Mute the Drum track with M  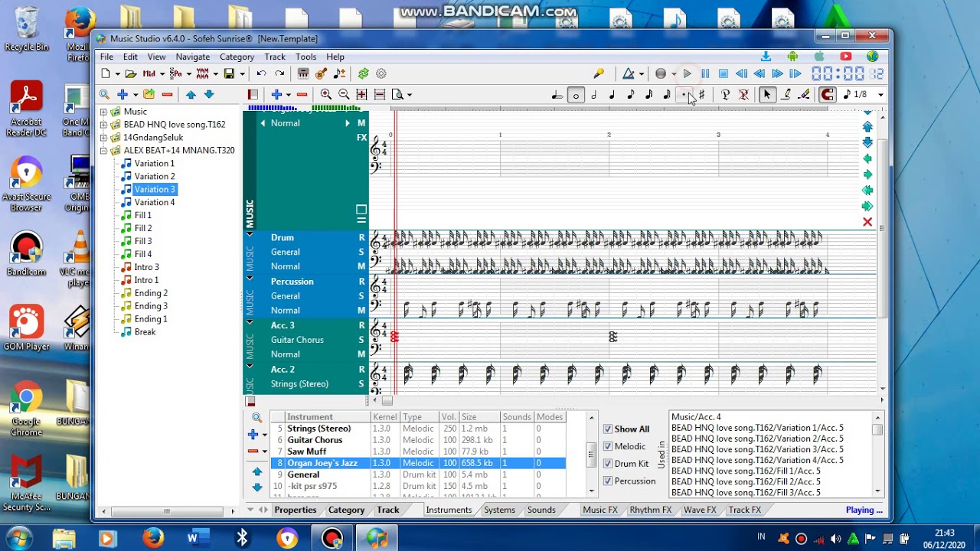coord(361,266)
